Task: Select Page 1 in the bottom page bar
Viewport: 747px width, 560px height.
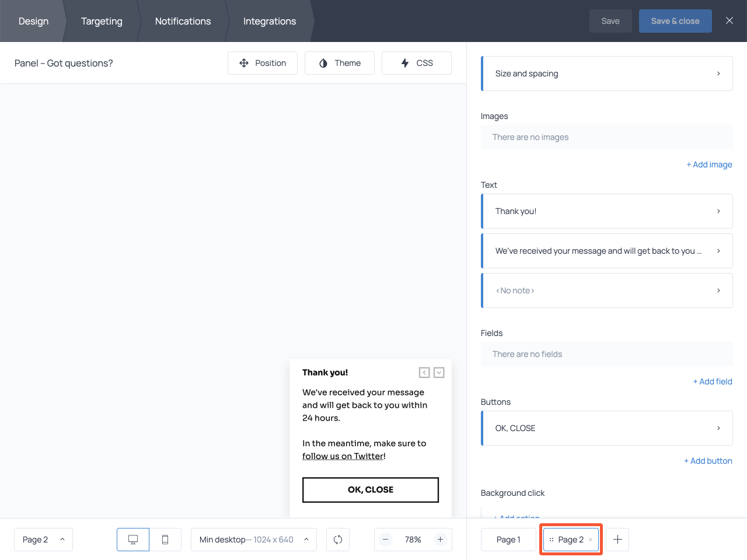Action: pyautogui.click(x=508, y=539)
